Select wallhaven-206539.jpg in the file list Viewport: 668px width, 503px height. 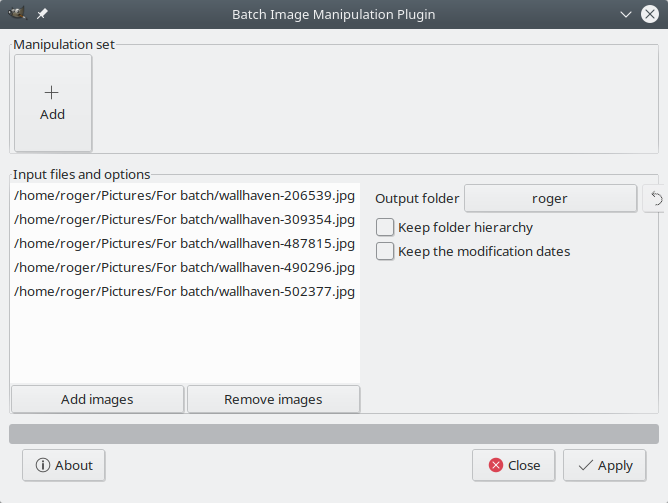click(x=185, y=195)
